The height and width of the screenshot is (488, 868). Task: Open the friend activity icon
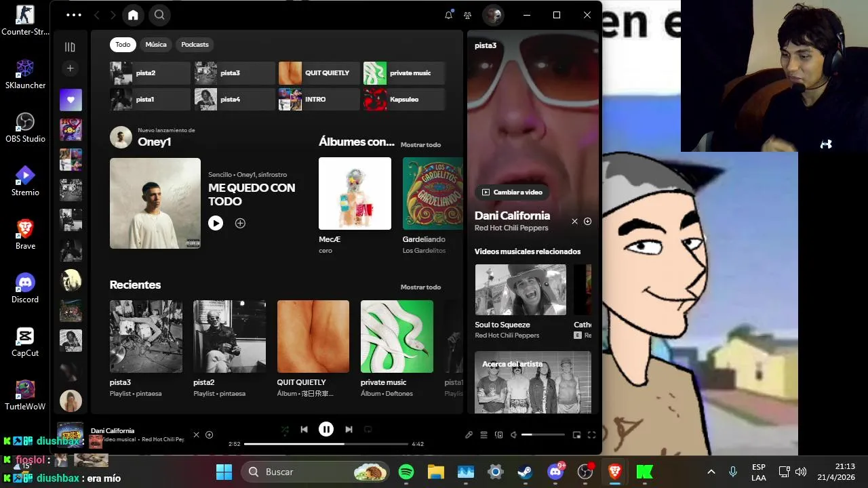(x=467, y=15)
